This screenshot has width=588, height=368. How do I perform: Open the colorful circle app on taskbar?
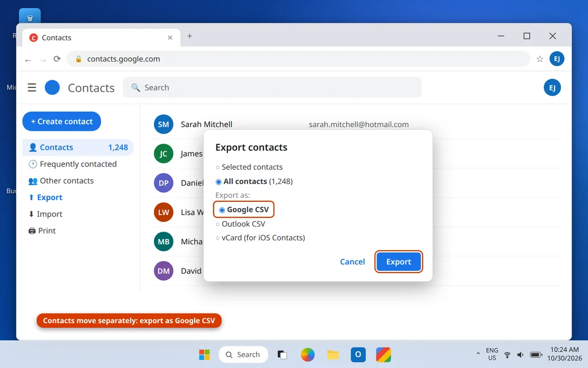pos(308,354)
